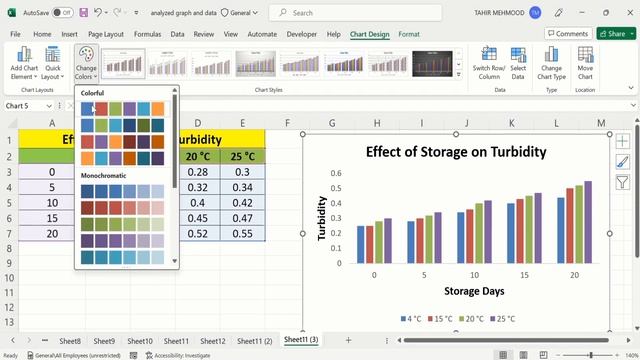
Task: Click the Chart Elements plus button
Action: point(622,141)
